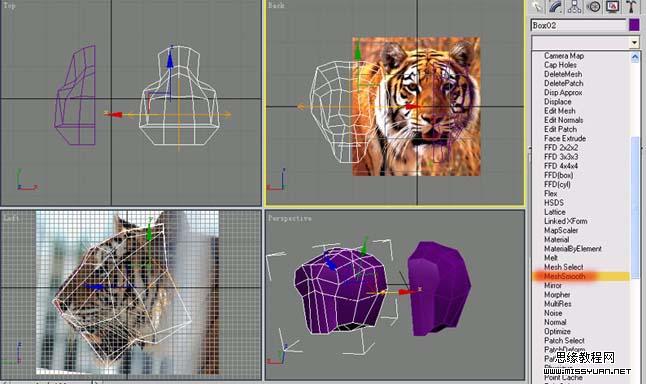Choose the MultiRes modifier
The image size is (646, 384).
point(557,304)
